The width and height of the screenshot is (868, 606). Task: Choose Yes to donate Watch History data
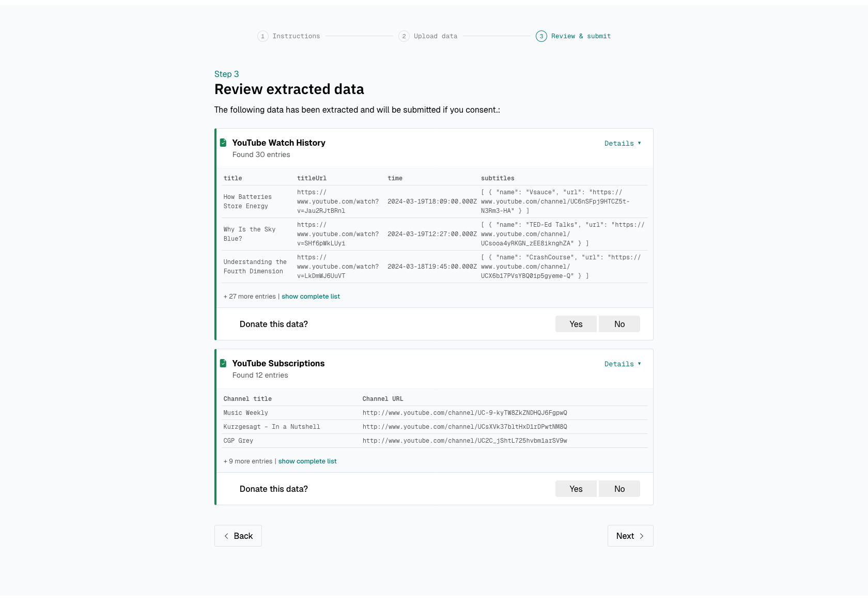point(576,324)
